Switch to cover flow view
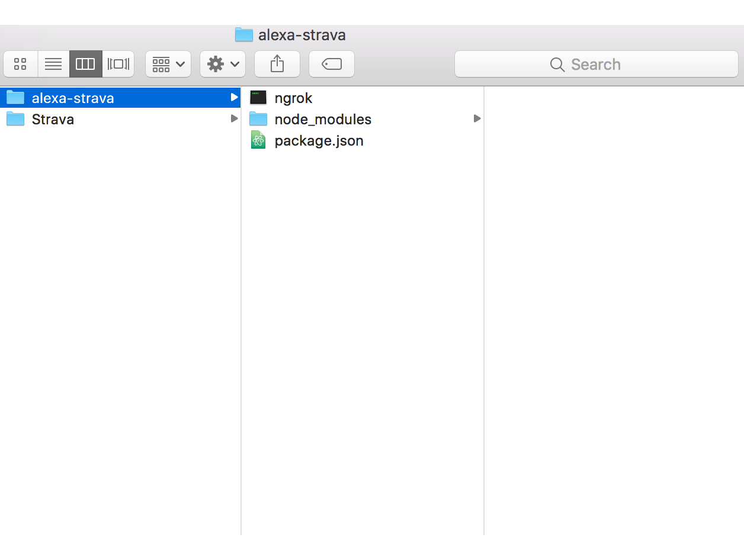The image size is (744, 560). point(118,64)
